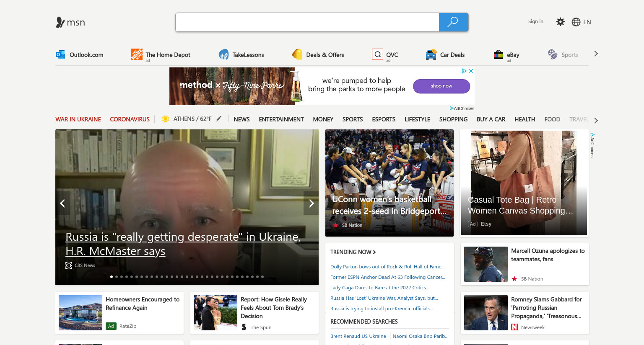This screenshot has height=345, width=644.
Task: Click the Newsweek red N icon
Action: point(514,327)
